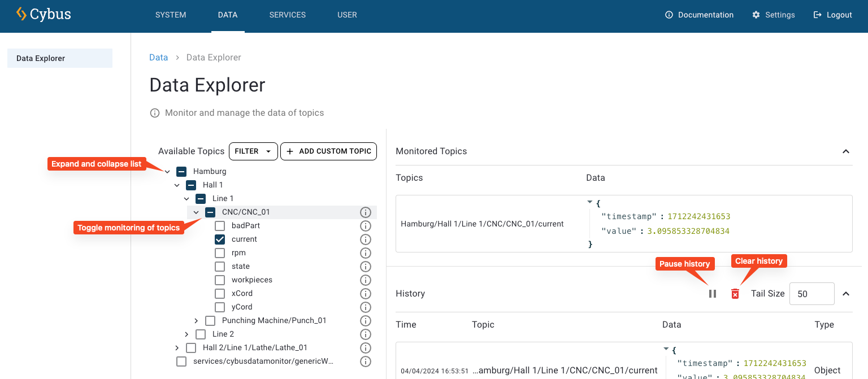Viewport: 868px width, 379px height.
Task: Click info icon next to workpieces
Action: pos(366,280)
